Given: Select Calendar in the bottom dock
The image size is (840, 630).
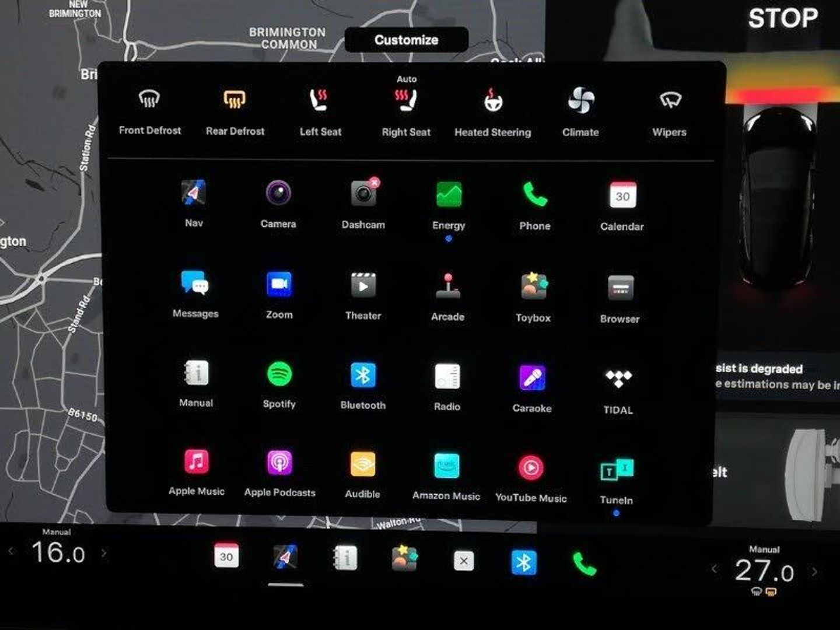Looking at the screenshot, I should coord(226,556).
